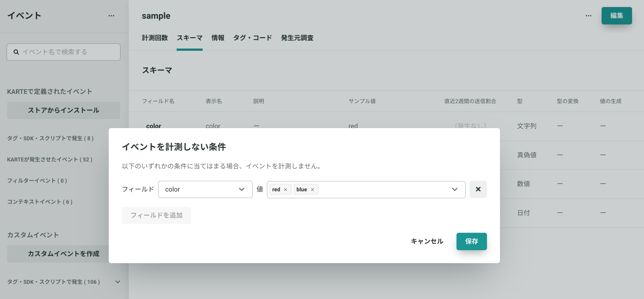Open KARTEが発生させたイベント (52) list

[x=50, y=160]
